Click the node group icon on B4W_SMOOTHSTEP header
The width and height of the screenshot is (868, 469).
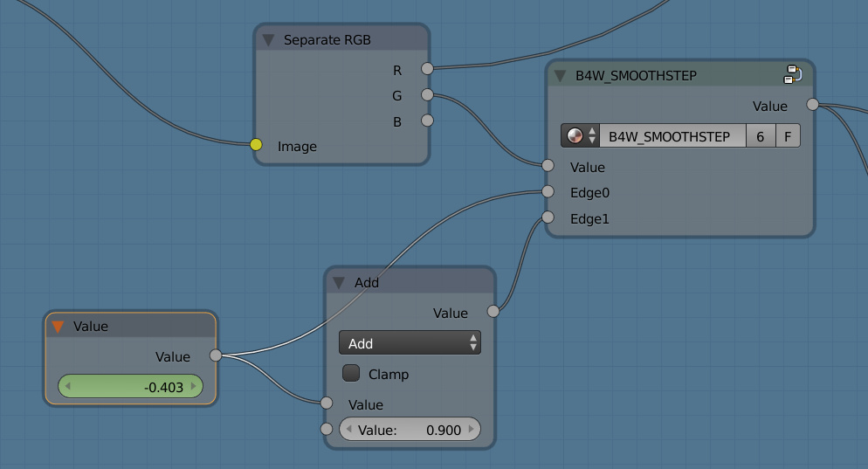(793, 75)
